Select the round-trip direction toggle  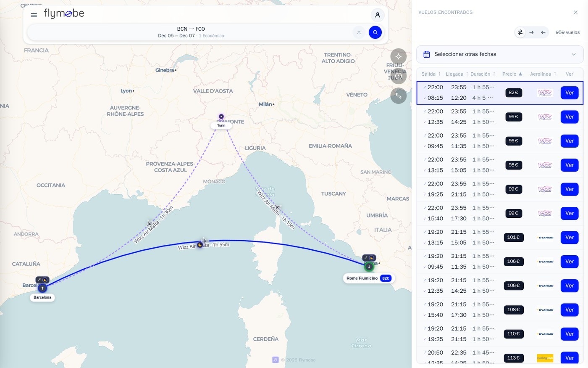point(520,32)
